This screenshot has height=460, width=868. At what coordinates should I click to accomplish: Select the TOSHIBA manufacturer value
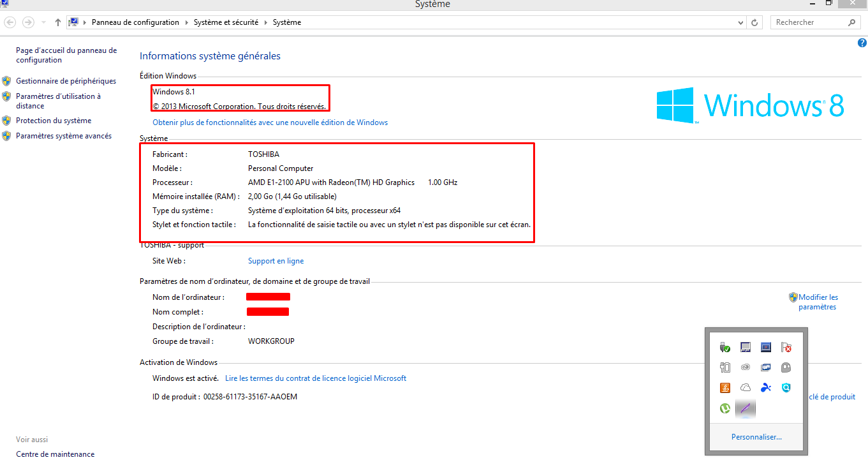263,154
